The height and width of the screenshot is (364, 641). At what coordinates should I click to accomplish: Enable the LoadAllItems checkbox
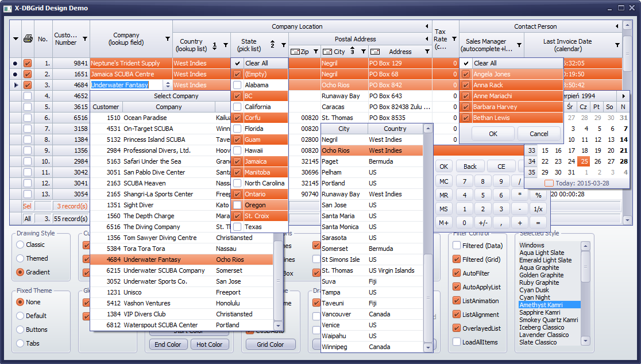click(457, 342)
